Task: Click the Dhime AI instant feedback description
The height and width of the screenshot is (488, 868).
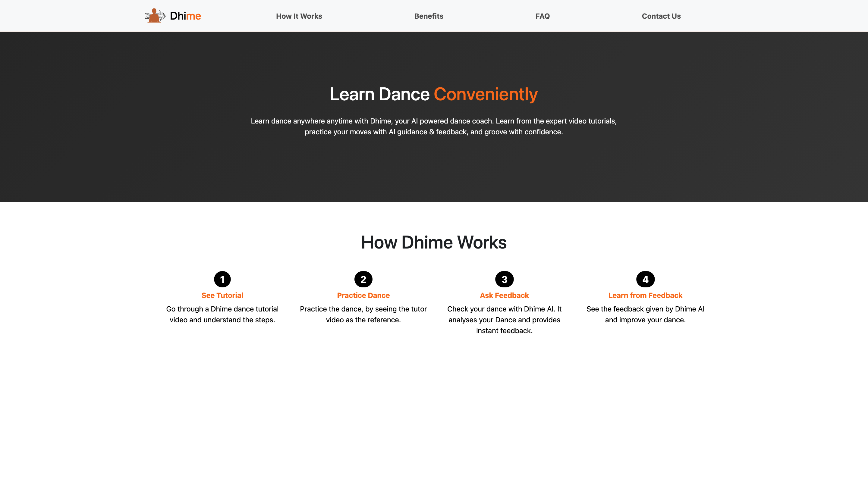Action: 505,320
